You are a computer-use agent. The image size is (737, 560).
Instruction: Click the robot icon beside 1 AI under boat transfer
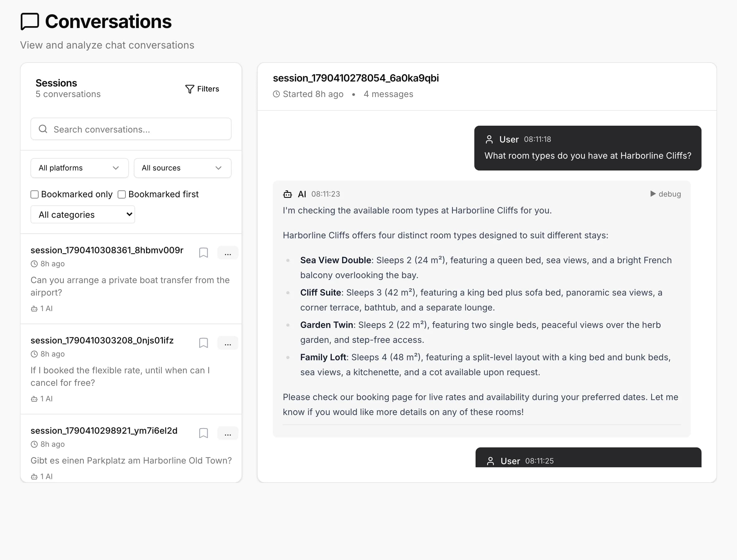(34, 309)
